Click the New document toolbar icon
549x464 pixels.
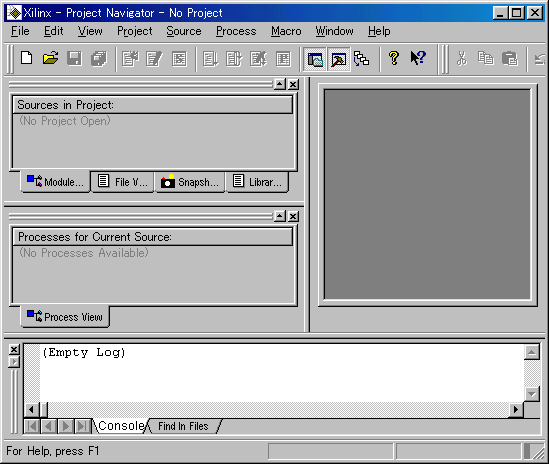pyautogui.click(x=27, y=58)
